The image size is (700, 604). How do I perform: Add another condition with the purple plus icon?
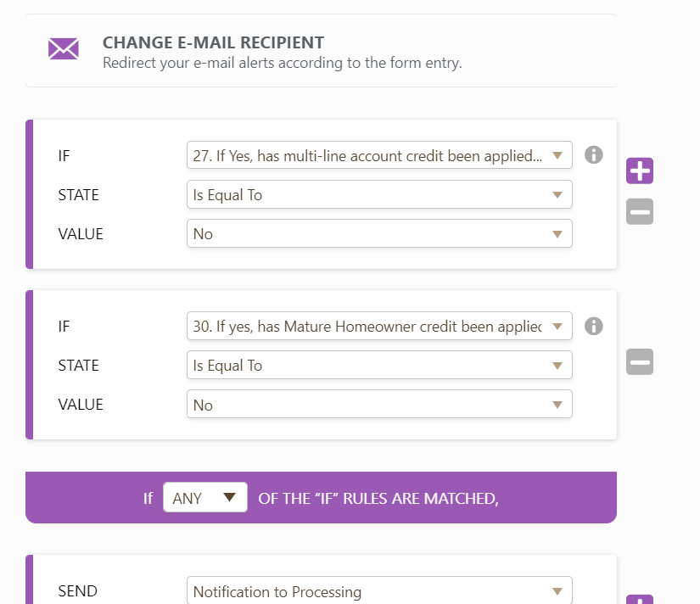(x=639, y=171)
